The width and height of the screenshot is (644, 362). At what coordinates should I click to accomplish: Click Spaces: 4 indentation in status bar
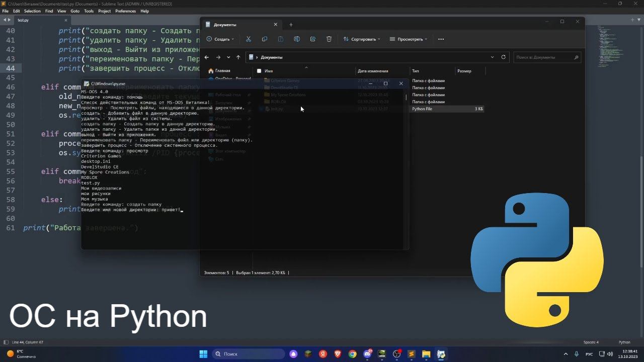[x=591, y=342]
